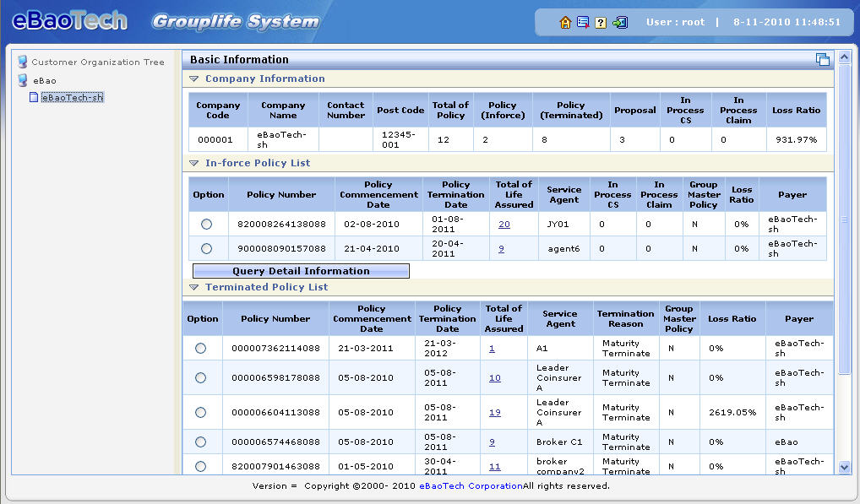Select terminated policy 000007362114088 radio button
This screenshot has height=504, width=860.
[x=201, y=349]
